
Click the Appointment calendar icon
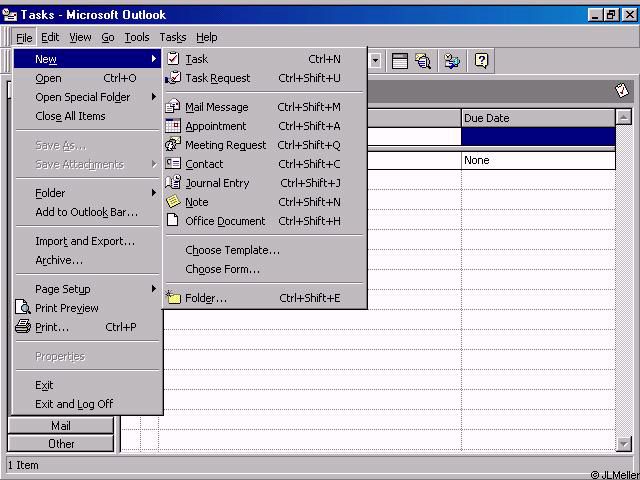coord(174,126)
